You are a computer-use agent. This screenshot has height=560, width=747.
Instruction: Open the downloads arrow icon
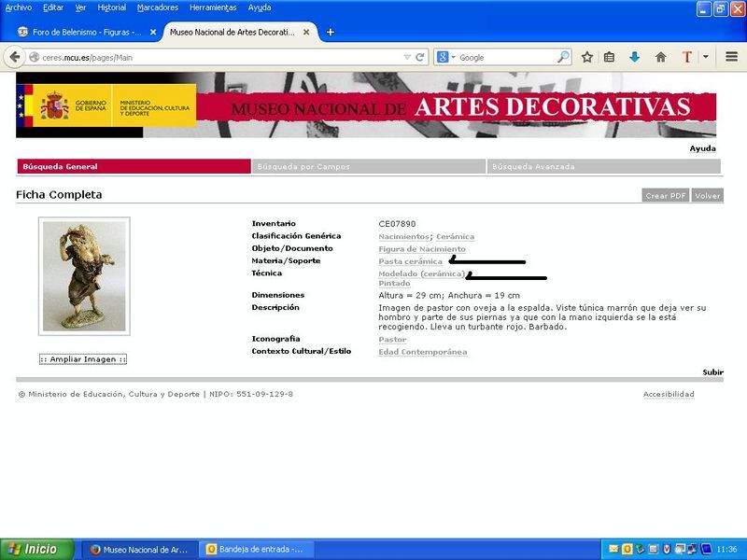pos(635,57)
